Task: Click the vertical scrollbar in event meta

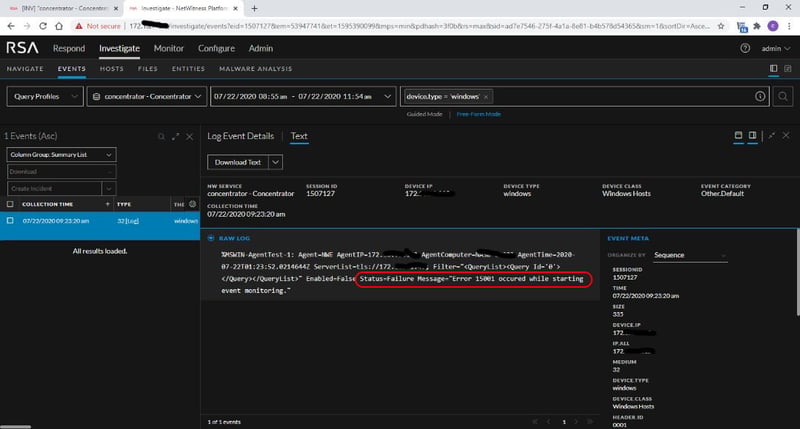Action: (797, 273)
